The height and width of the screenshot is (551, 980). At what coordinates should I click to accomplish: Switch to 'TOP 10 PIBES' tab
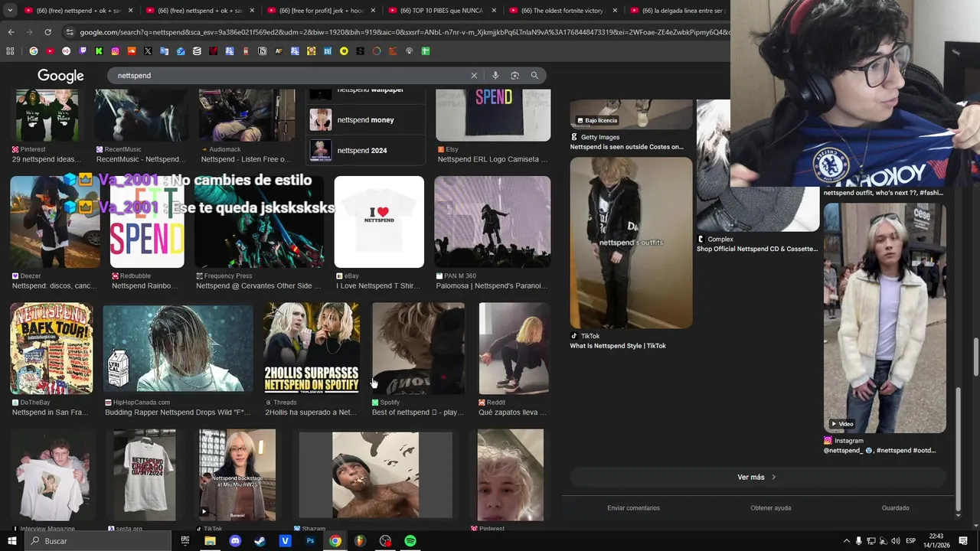(x=442, y=11)
